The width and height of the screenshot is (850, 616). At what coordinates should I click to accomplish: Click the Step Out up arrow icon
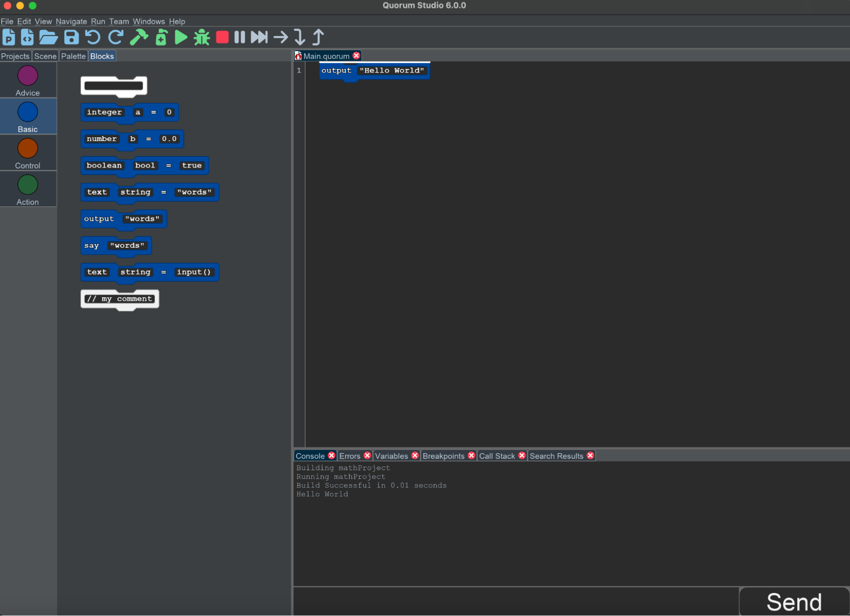(x=318, y=37)
